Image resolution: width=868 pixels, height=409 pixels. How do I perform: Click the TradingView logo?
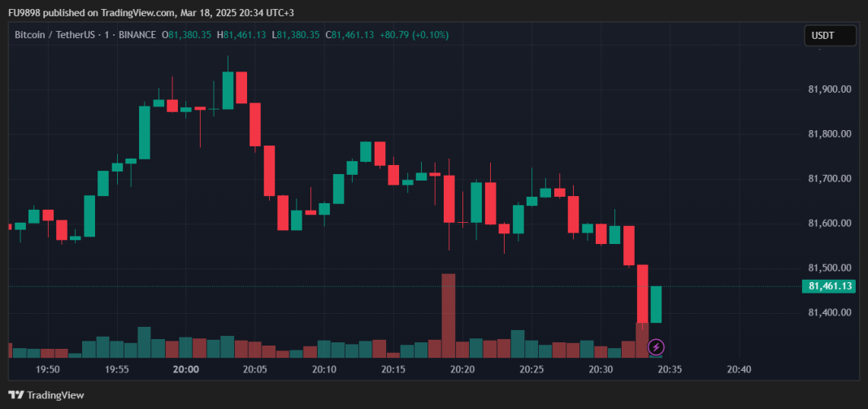[46, 395]
